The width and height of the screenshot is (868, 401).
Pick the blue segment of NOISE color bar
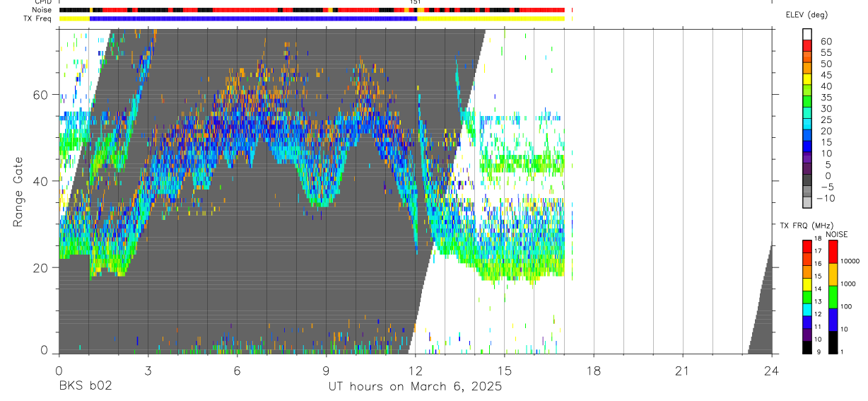tap(832, 320)
